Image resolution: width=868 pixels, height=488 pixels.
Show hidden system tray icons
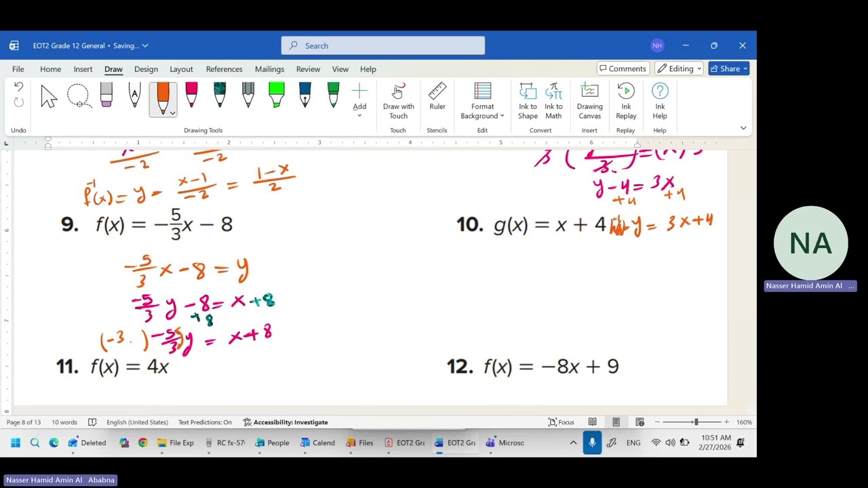click(573, 443)
